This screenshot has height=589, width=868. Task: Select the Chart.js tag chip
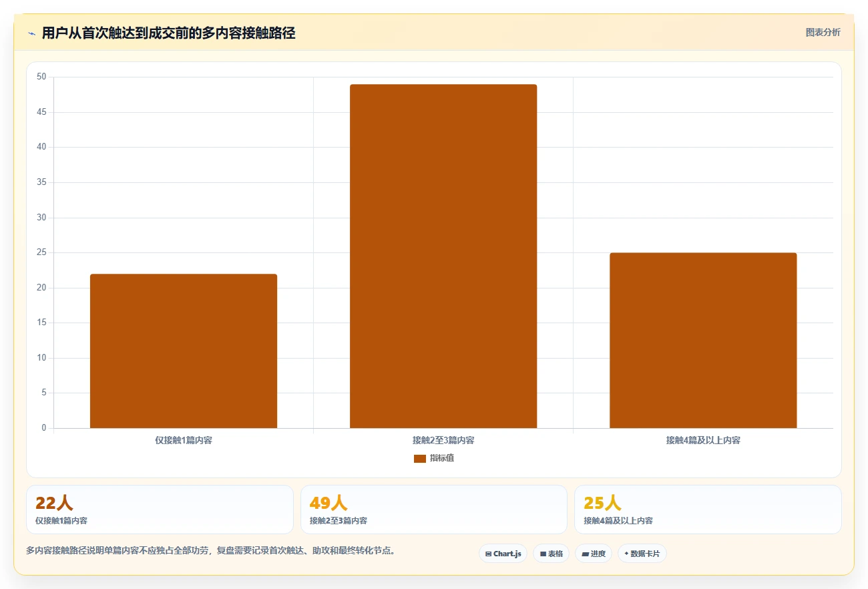tap(503, 554)
